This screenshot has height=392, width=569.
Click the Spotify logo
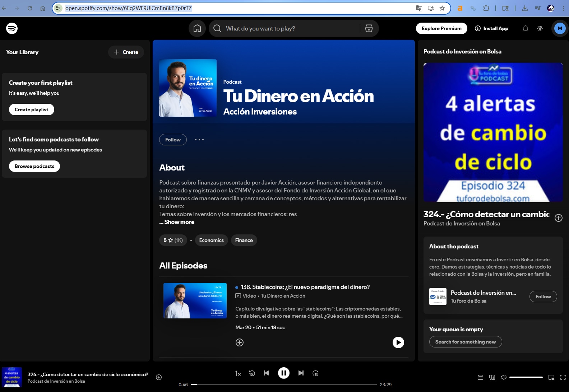click(12, 28)
